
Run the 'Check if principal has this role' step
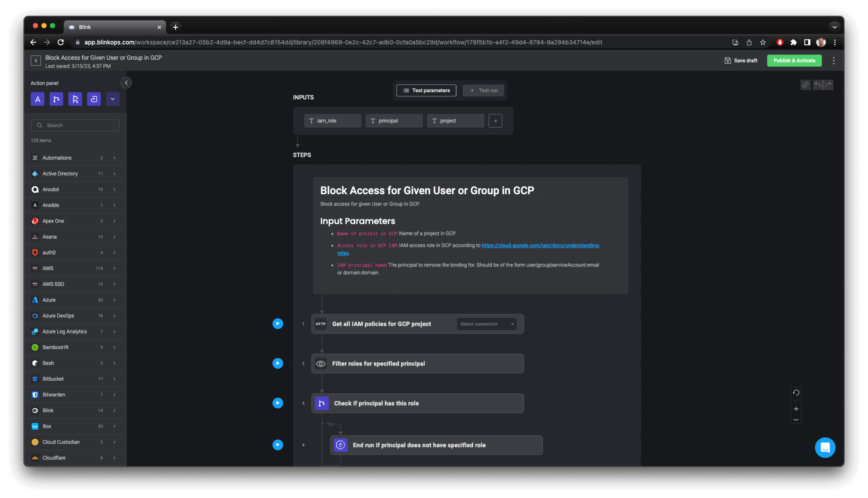278,403
